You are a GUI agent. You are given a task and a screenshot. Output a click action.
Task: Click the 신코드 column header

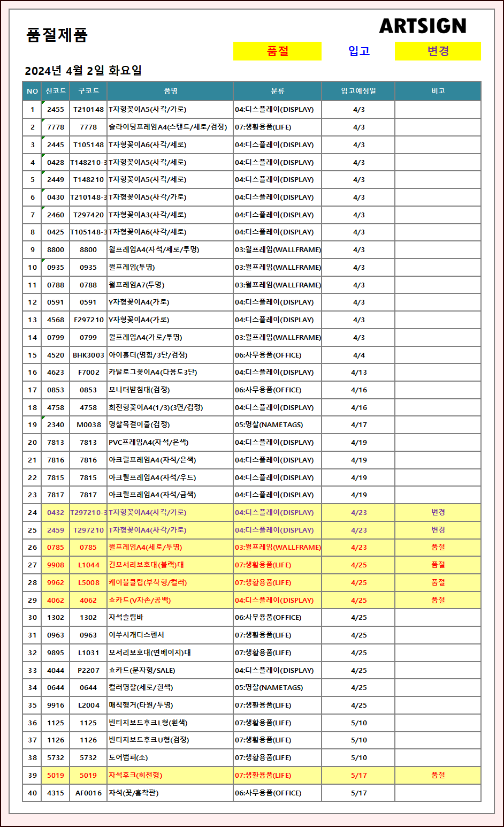click(x=56, y=91)
